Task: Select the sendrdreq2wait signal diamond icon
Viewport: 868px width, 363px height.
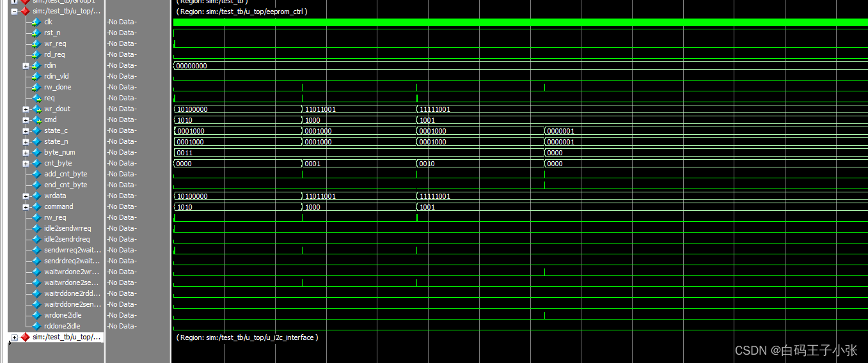Action: point(36,261)
